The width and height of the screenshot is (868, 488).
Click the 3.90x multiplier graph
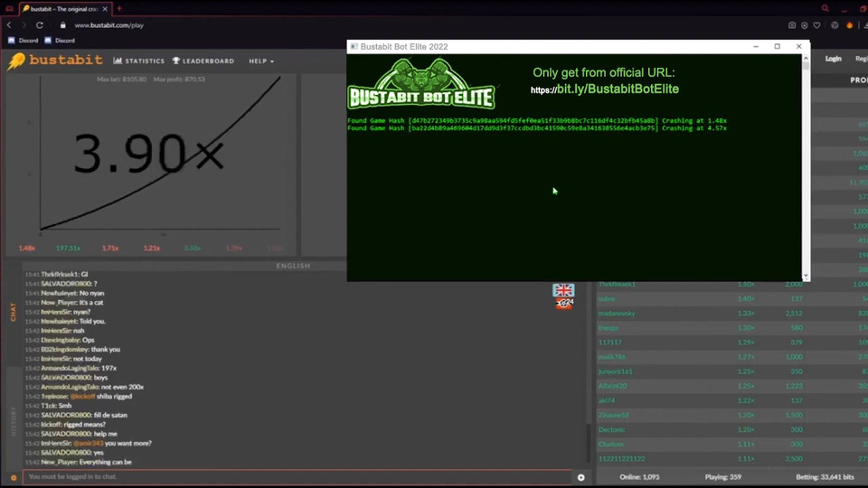[x=151, y=154]
